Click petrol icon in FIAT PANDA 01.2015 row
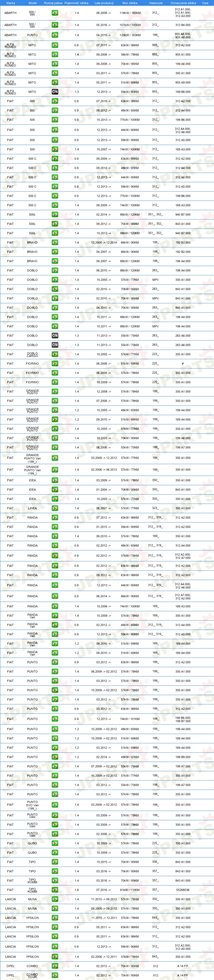 pyautogui.click(x=55, y=527)
